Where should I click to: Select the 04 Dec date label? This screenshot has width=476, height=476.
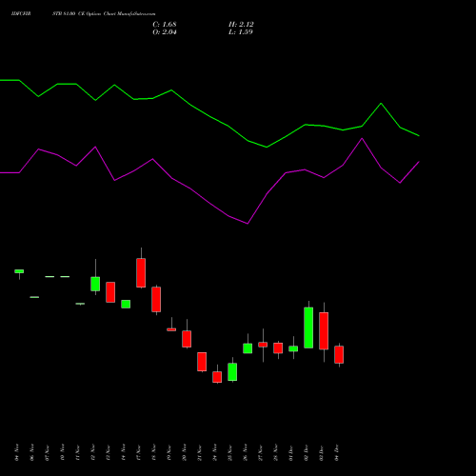[x=337, y=452]
